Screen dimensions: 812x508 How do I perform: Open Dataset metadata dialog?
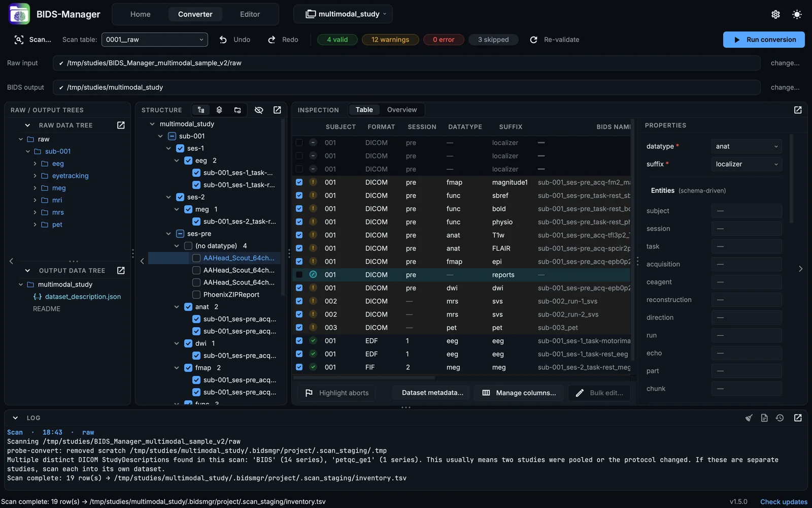pyautogui.click(x=432, y=393)
